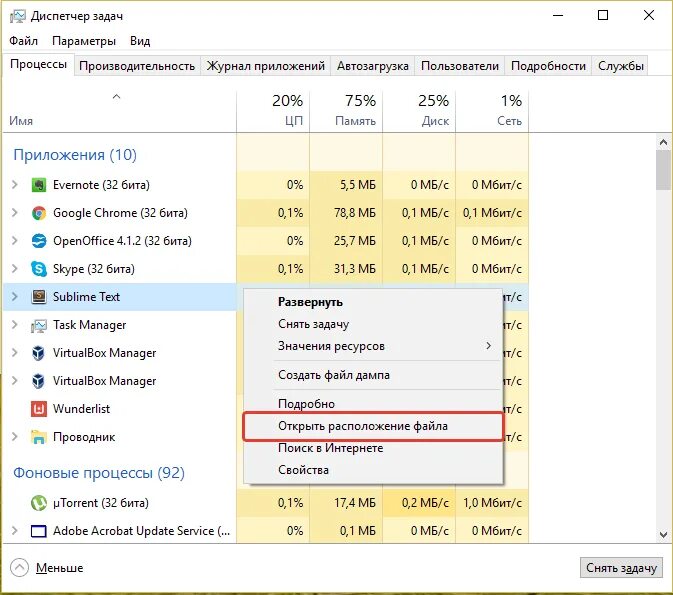This screenshot has height=595, width=673.
Task: Open the Файл menu
Action: point(24,41)
